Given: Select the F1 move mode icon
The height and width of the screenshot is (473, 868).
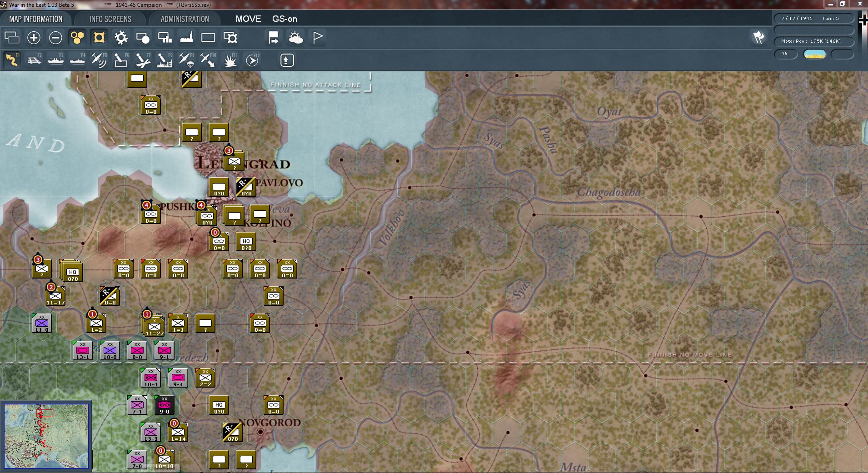Looking at the screenshot, I should tap(12, 60).
